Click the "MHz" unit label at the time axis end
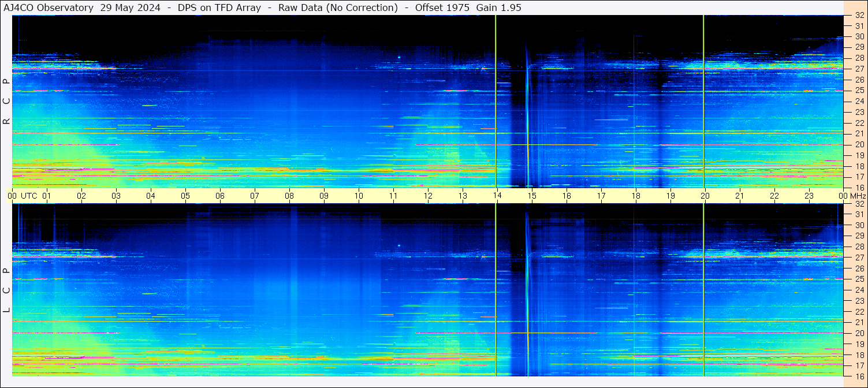Image resolution: width=868 pixels, height=388 pixels. tap(857, 196)
